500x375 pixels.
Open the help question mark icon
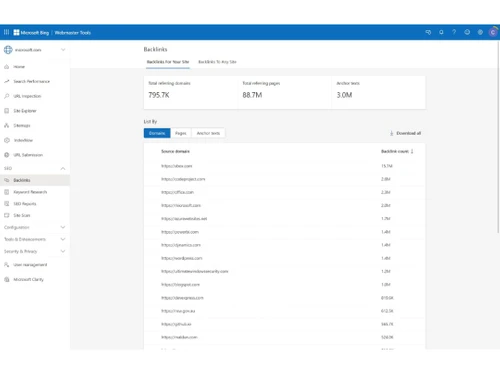click(454, 32)
